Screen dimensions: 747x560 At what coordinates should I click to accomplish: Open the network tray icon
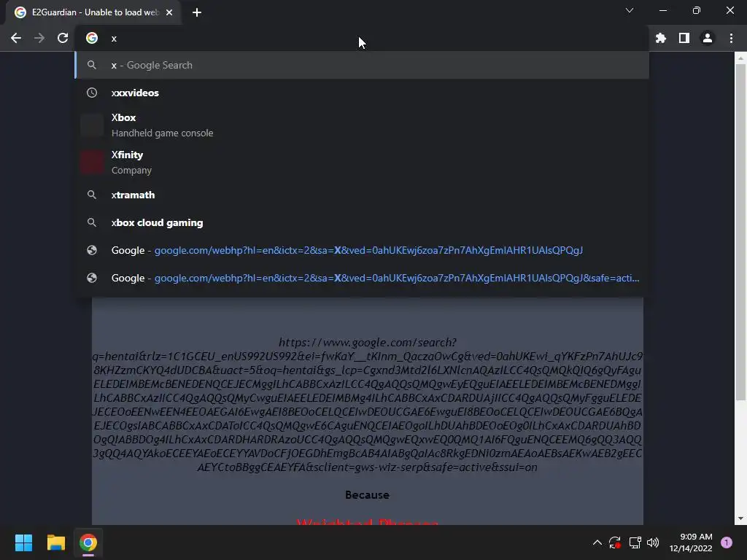635,542
